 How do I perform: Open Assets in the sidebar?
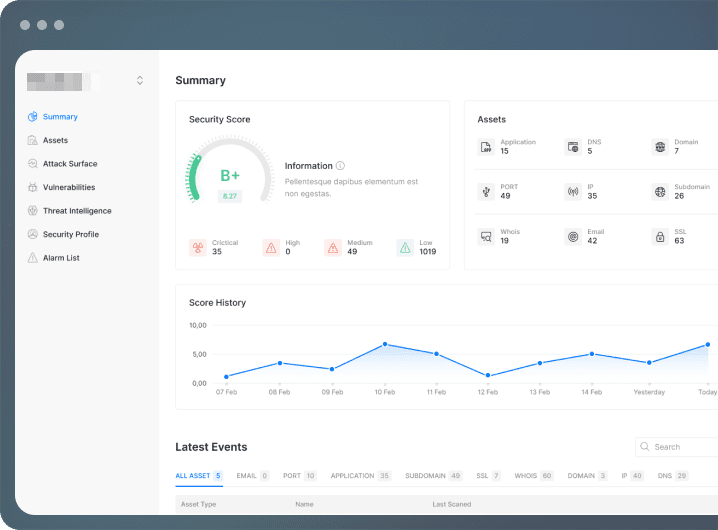coord(55,140)
